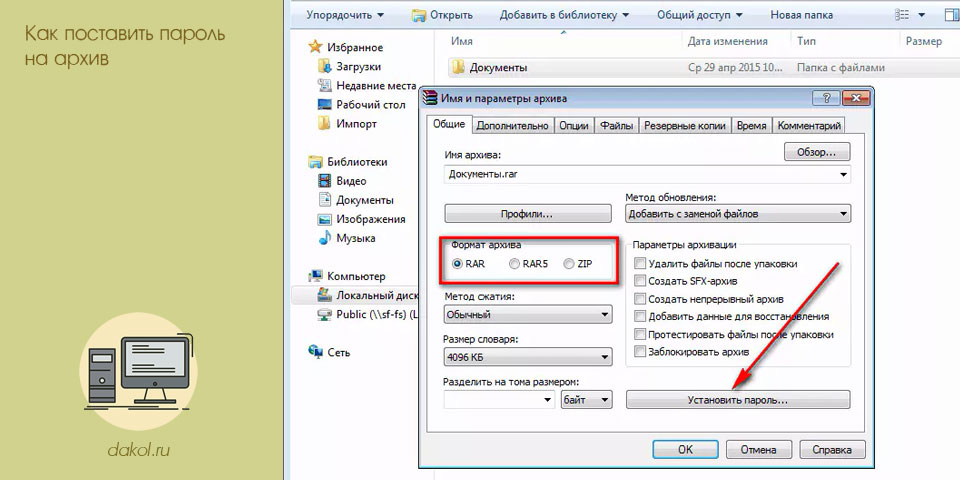Click the Музыка note icon
This screenshot has width=960, height=480.
click(x=324, y=238)
